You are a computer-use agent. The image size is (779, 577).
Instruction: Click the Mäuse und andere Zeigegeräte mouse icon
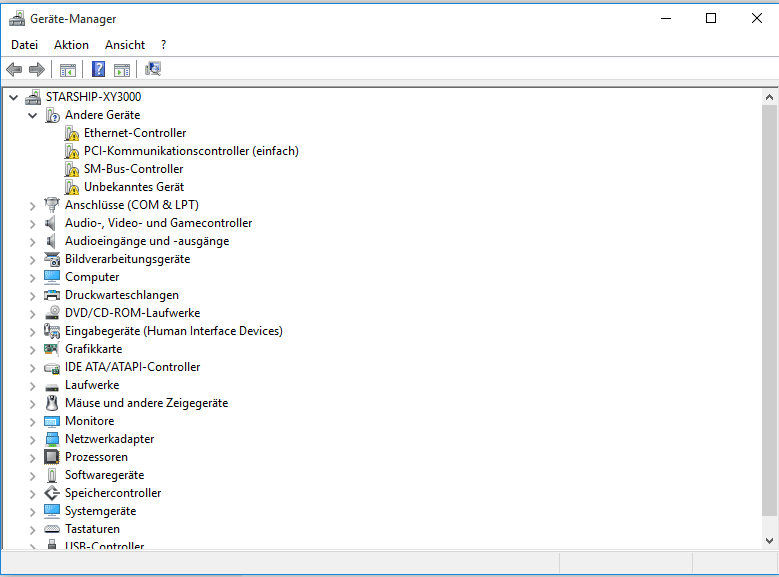pyautogui.click(x=52, y=403)
